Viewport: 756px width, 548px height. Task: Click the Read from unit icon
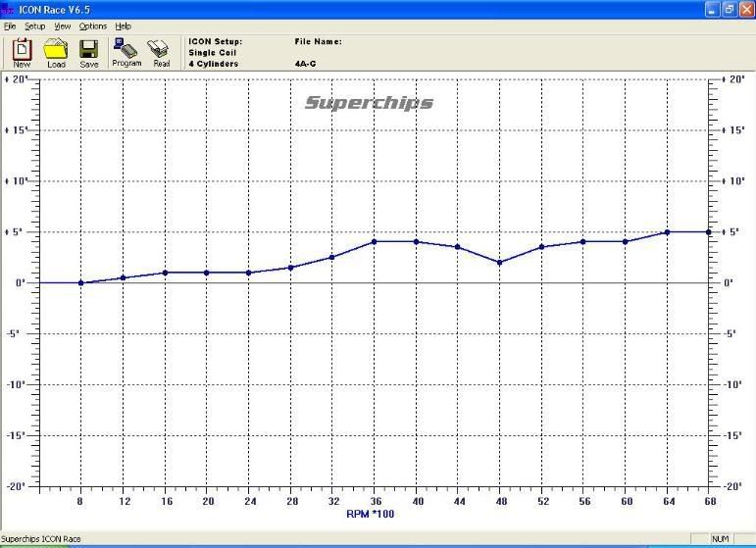[x=161, y=53]
